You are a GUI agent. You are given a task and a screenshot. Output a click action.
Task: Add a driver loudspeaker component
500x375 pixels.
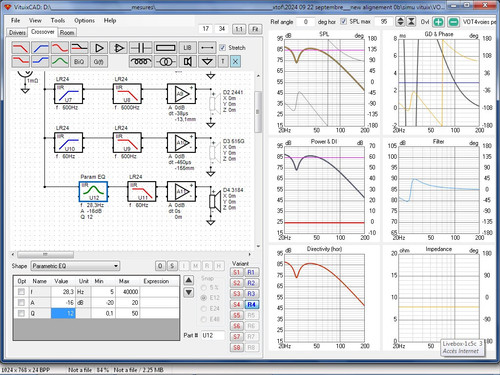187,61
